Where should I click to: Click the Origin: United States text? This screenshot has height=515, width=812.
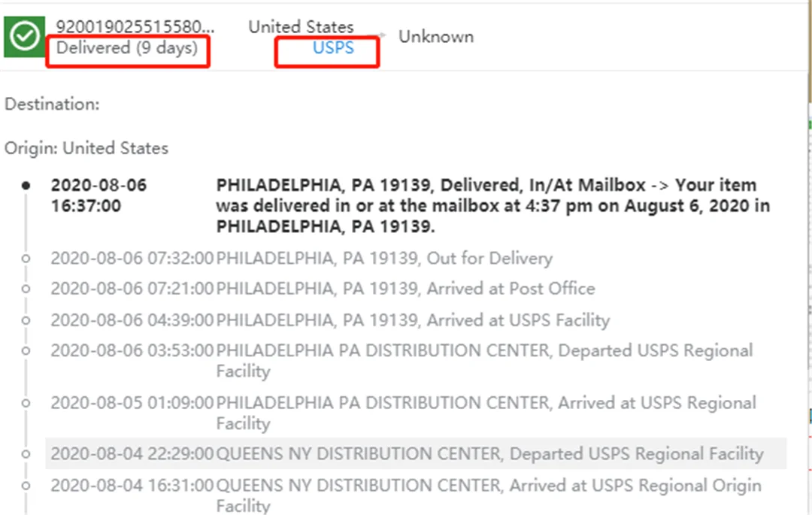86,148
